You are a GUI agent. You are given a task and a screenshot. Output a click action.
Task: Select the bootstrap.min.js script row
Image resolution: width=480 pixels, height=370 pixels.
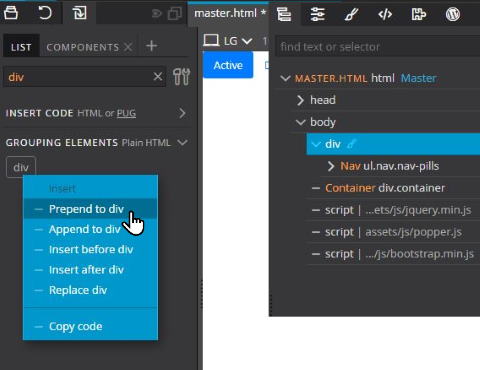tap(394, 254)
